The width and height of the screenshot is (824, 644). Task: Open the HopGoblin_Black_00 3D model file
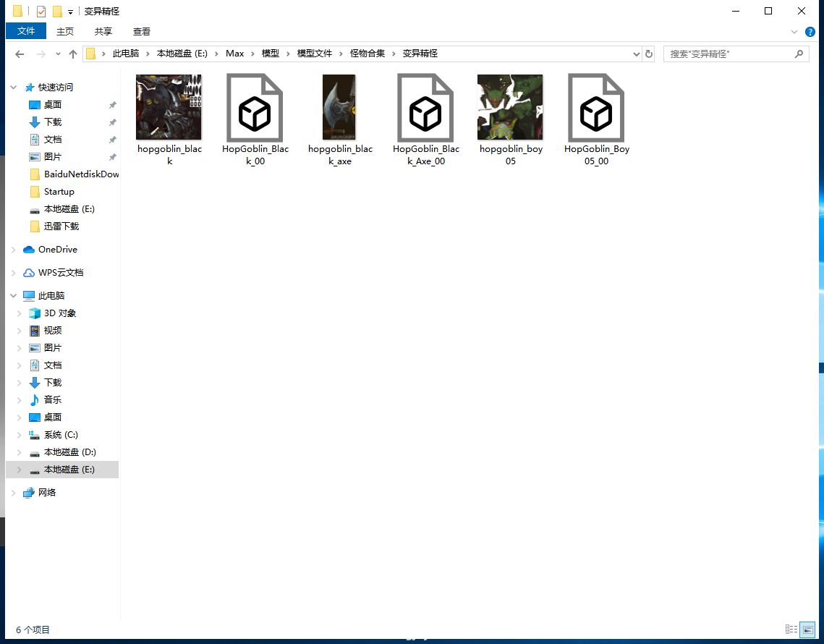point(255,109)
